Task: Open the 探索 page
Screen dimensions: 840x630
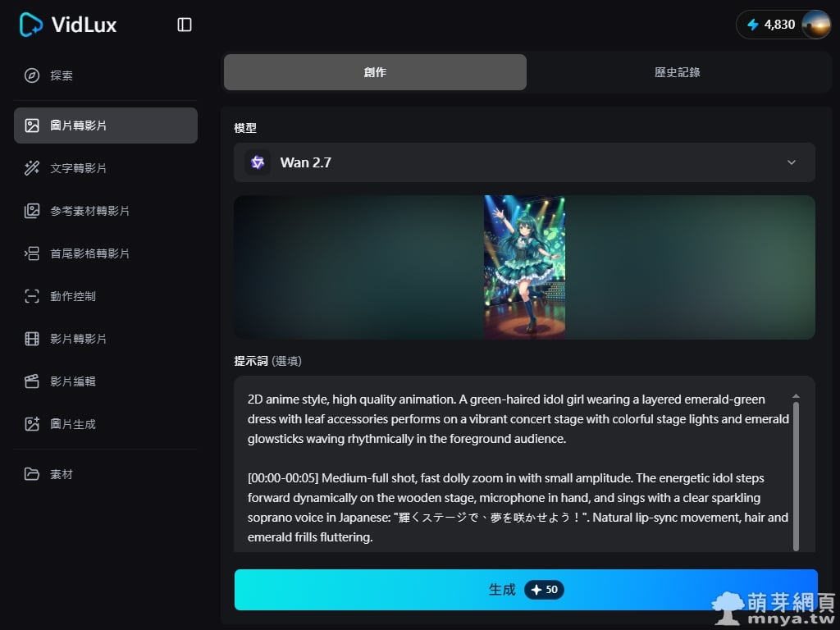Action: tap(106, 75)
